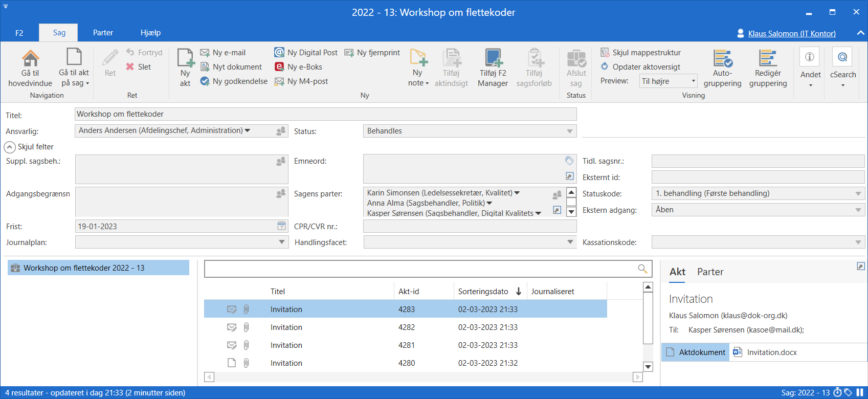Sort by Akt-id column header
868x399 pixels.
pyautogui.click(x=424, y=291)
